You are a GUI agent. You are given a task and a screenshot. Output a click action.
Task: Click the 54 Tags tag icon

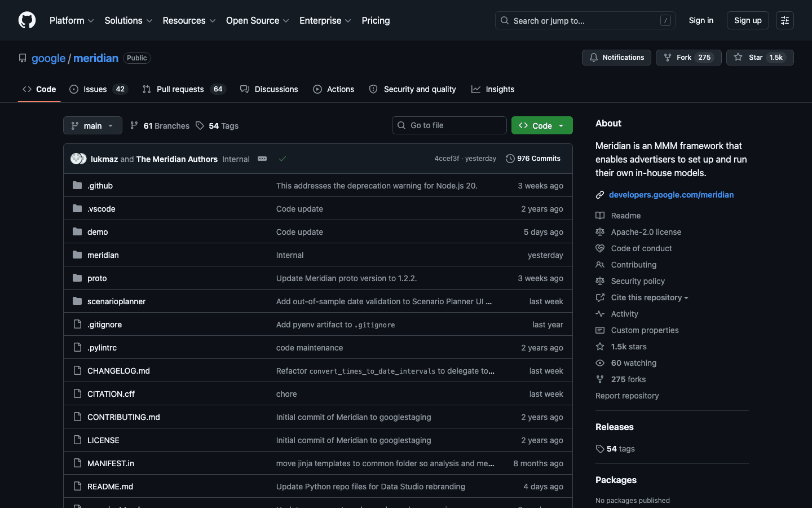click(x=200, y=125)
